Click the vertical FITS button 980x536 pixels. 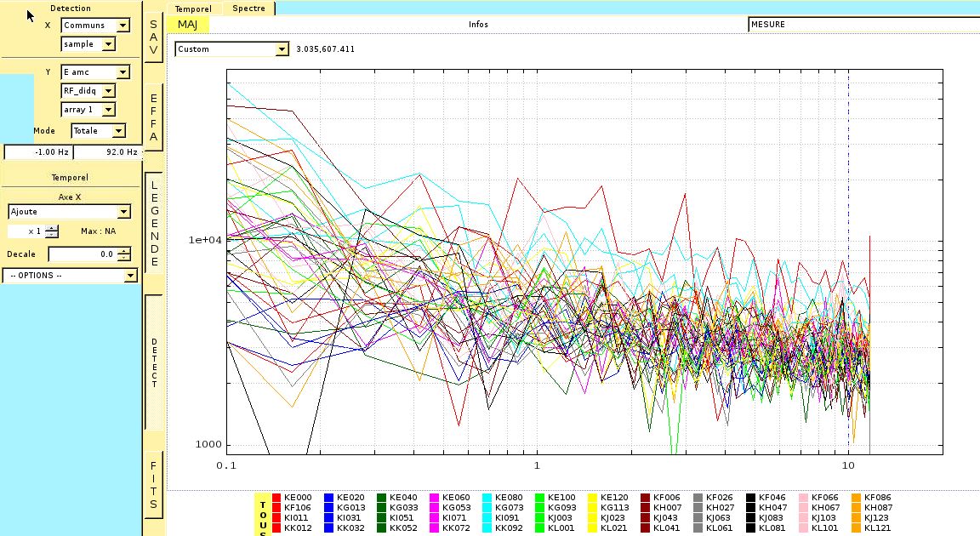tap(154, 486)
